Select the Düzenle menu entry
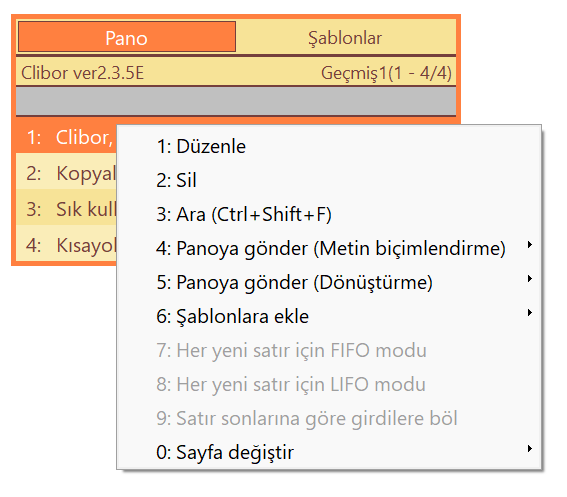Screen dimensions: 567x497 pyautogui.click(x=329, y=146)
